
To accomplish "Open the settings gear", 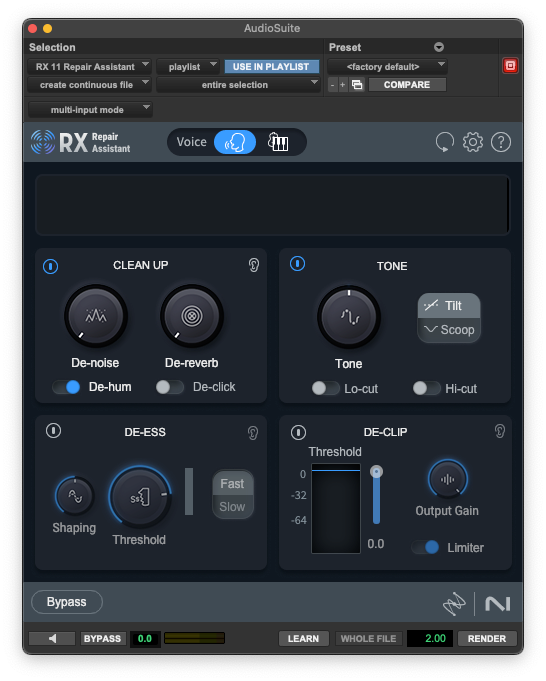I will click(x=473, y=142).
